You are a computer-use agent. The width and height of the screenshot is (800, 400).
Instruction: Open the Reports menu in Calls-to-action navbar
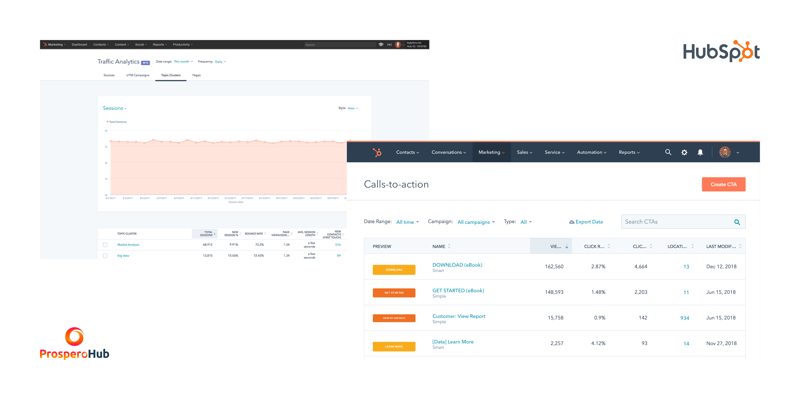(x=629, y=153)
